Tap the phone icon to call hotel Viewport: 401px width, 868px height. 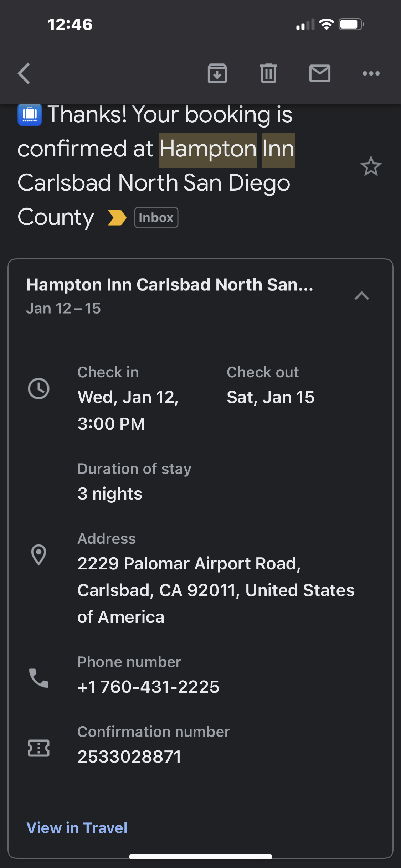pyautogui.click(x=38, y=678)
